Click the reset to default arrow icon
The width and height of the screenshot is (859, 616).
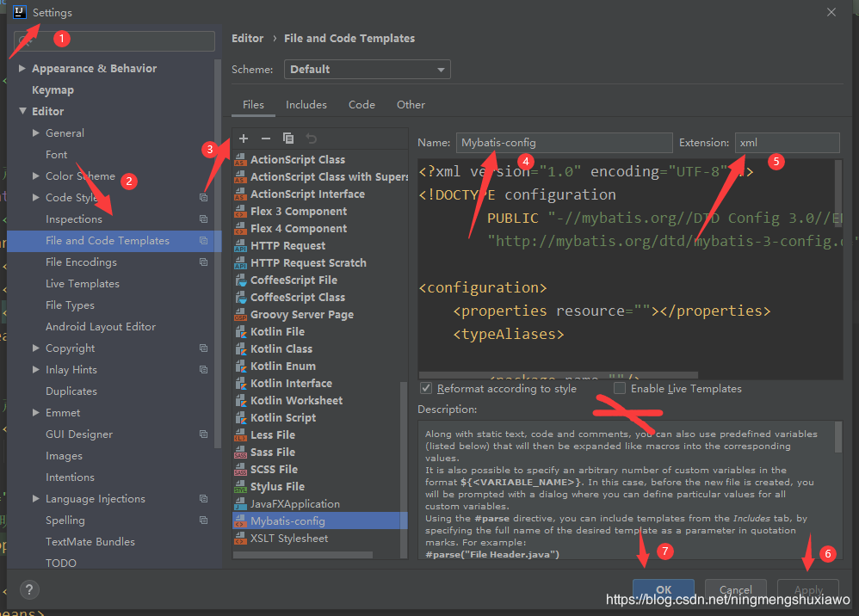pos(312,139)
